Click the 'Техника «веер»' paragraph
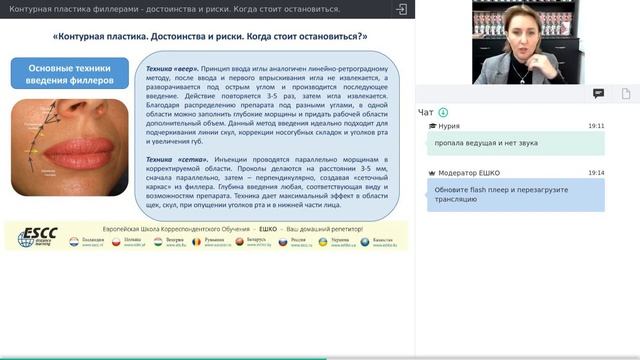The width and height of the screenshot is (640, 360). pos(267,105)
